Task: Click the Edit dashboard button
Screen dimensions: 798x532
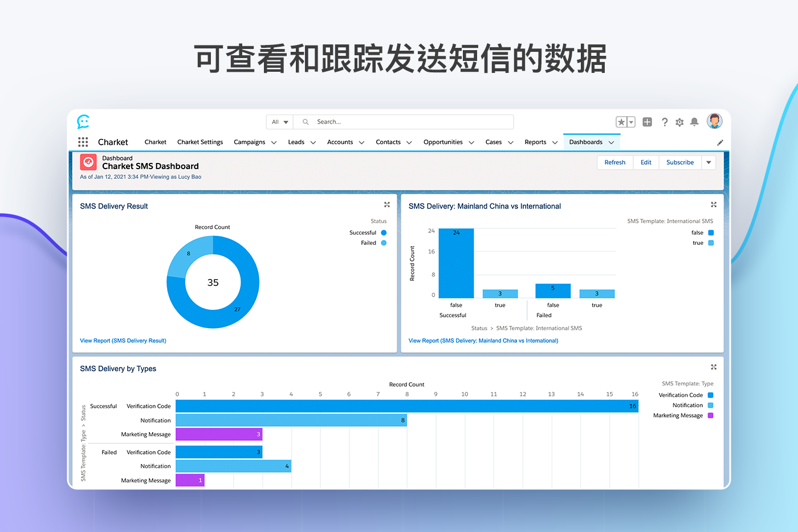Action: tap(646, 162)
